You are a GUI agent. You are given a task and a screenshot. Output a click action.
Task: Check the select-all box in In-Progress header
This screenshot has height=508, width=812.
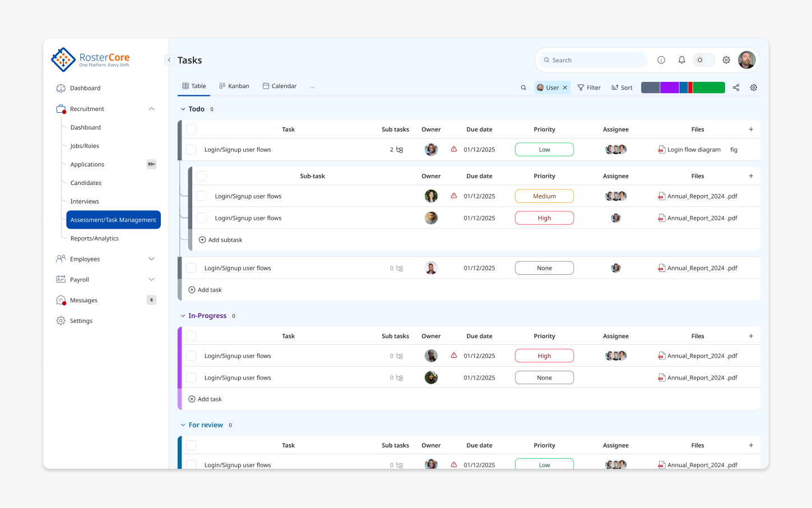[x=191, y=336]
